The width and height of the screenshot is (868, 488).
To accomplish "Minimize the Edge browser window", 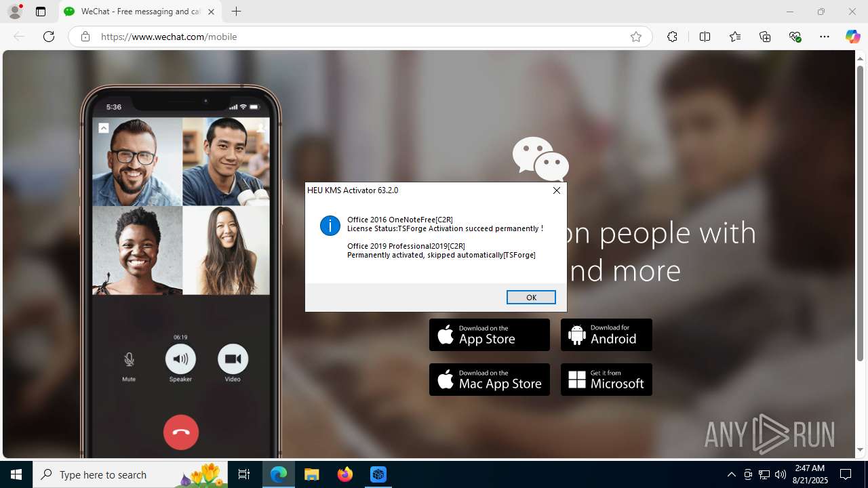I will [790, 12].
